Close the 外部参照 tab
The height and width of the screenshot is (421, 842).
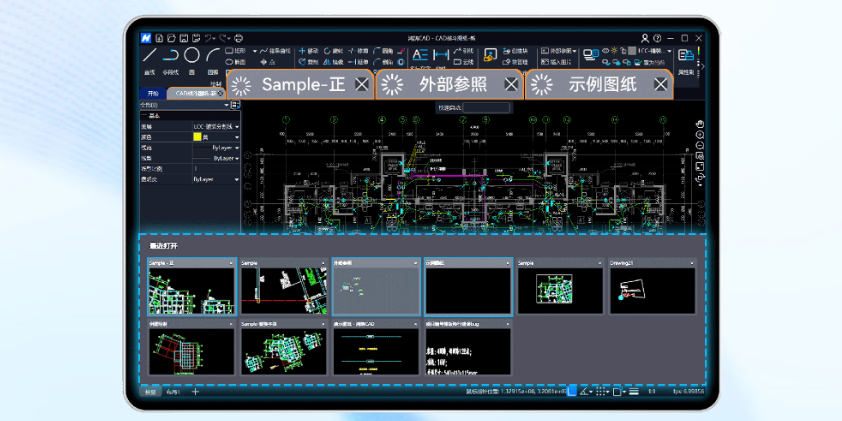(511, 85)
